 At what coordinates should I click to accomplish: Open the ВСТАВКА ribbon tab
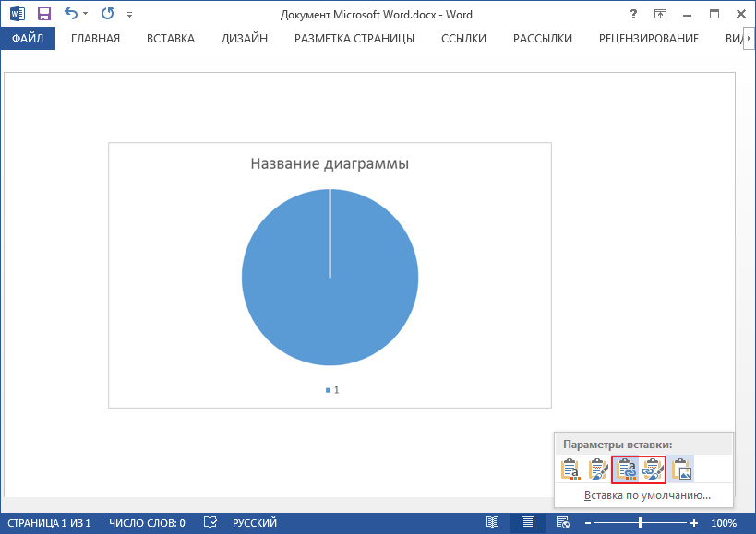click(170, 38)
